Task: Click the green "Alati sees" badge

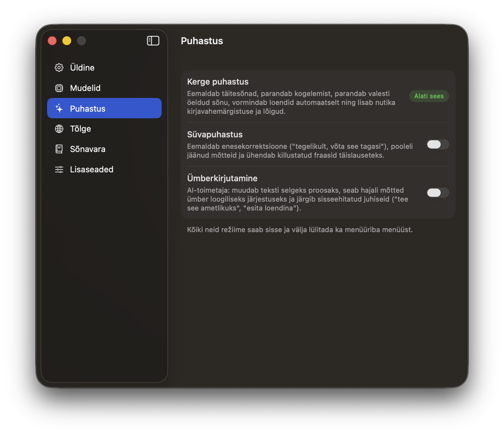Action: tap(429, 96)
